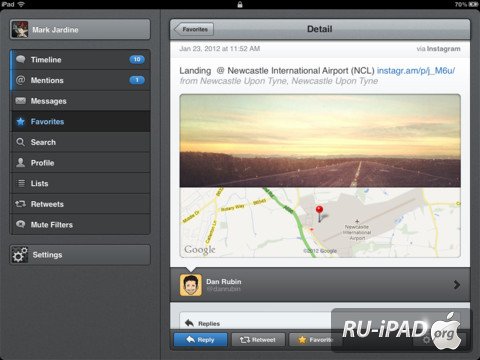
Task: Open Settings with gear icon
Action: (80, 255)
